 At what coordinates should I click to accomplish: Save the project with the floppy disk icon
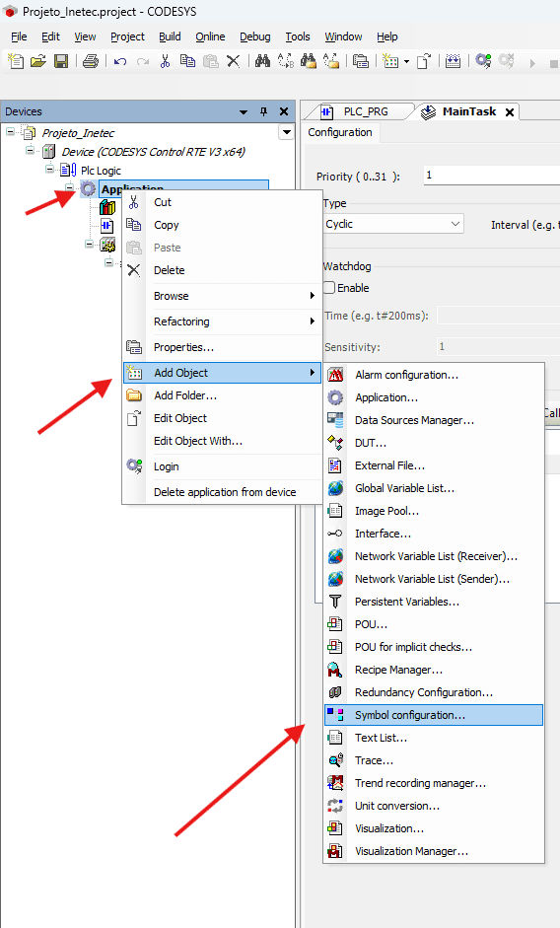coord(61,61)
